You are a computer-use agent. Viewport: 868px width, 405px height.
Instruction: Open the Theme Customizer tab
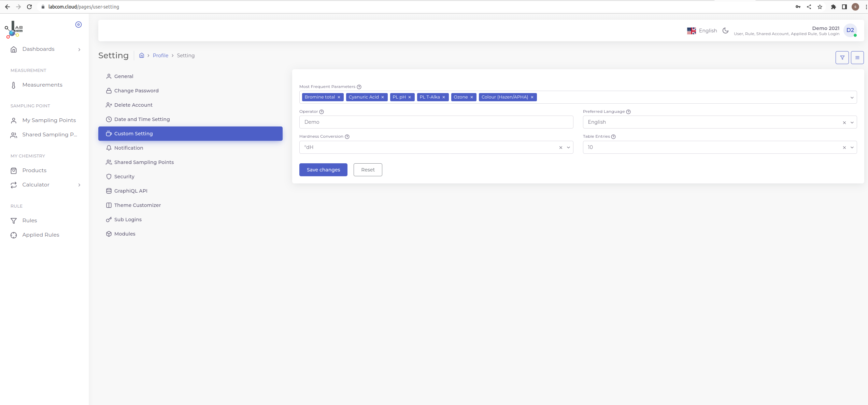click(x=190, y=205)
